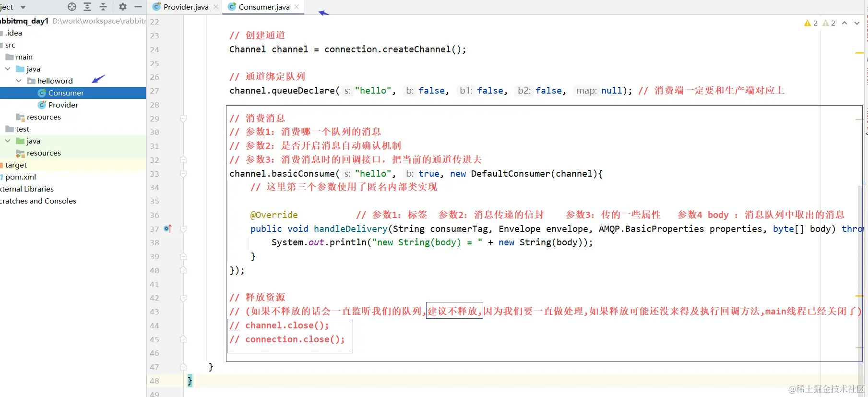Image resolution: width=868 pixels, height=397 pixels.
Task: Collapse the java folder under test
Action: pyautogui.click(x=8, y=141)
